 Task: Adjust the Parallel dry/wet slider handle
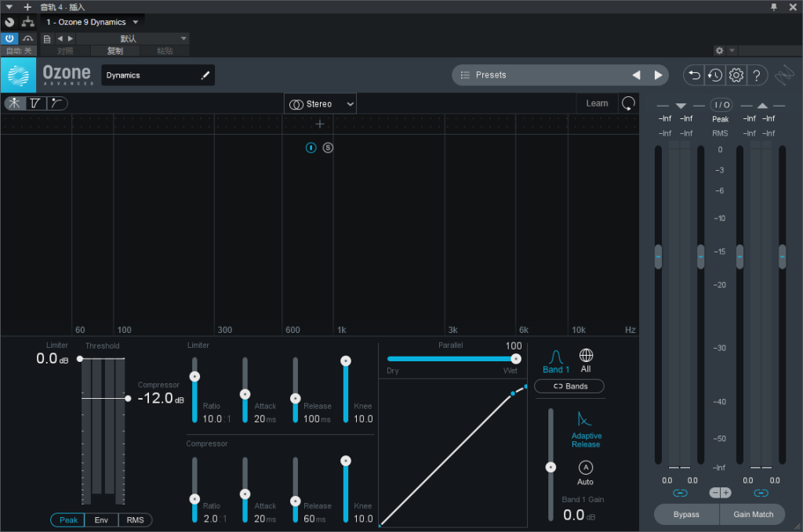pos(516,359)
